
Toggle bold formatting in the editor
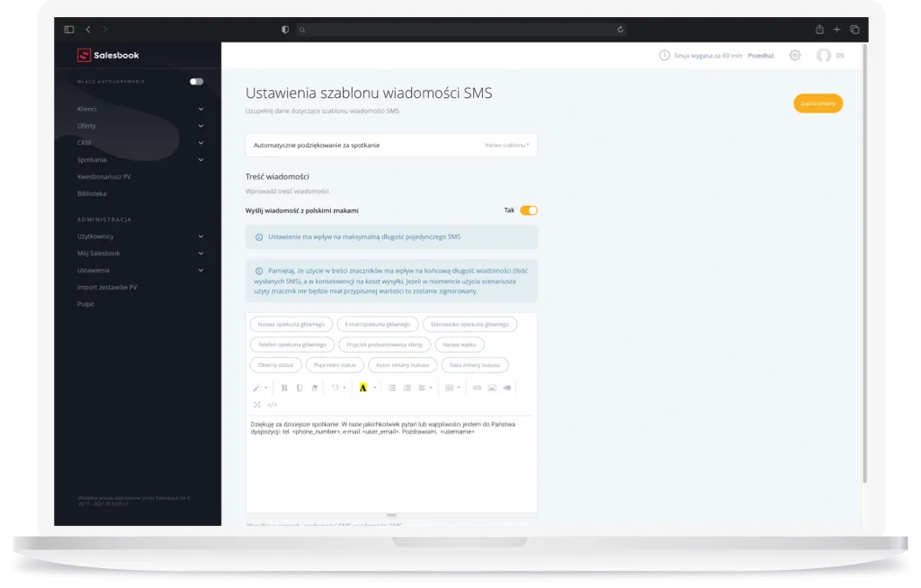[284, 388]
